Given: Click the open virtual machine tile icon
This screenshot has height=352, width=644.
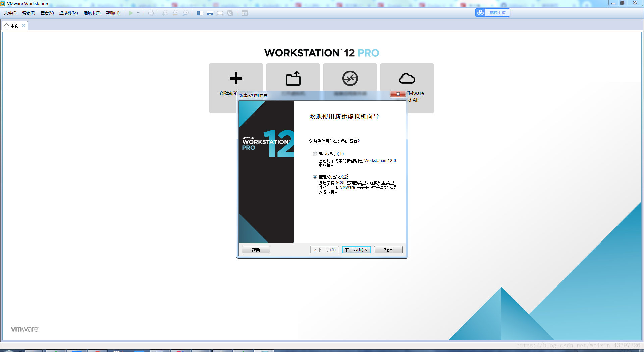Looking at the screenshot, I should (x=293, y=78).
